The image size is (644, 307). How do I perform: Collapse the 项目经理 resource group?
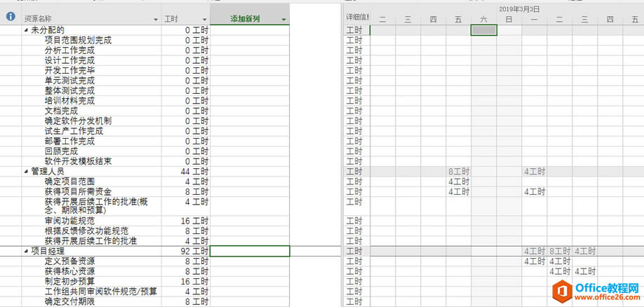pos(26,251)
